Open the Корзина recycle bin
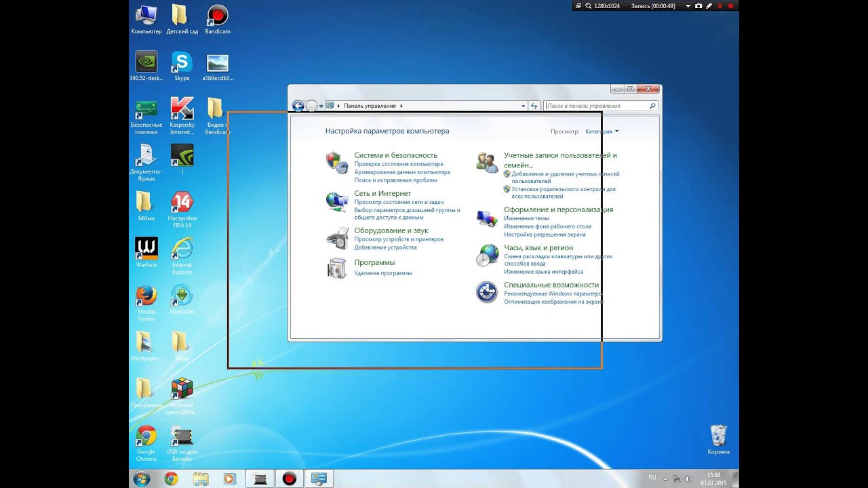This screenshot has height=488, width=868. 719,440
